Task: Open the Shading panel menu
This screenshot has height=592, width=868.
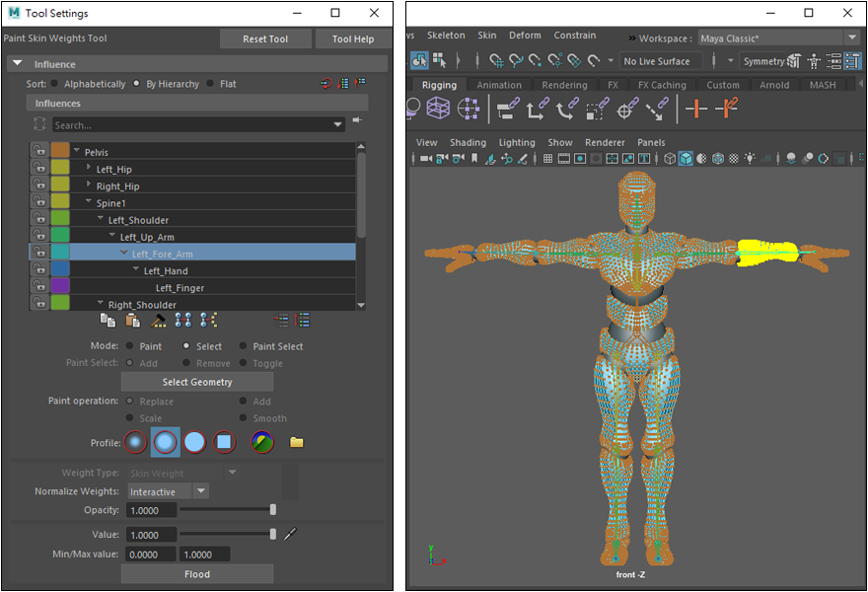Action: (468, 142)
